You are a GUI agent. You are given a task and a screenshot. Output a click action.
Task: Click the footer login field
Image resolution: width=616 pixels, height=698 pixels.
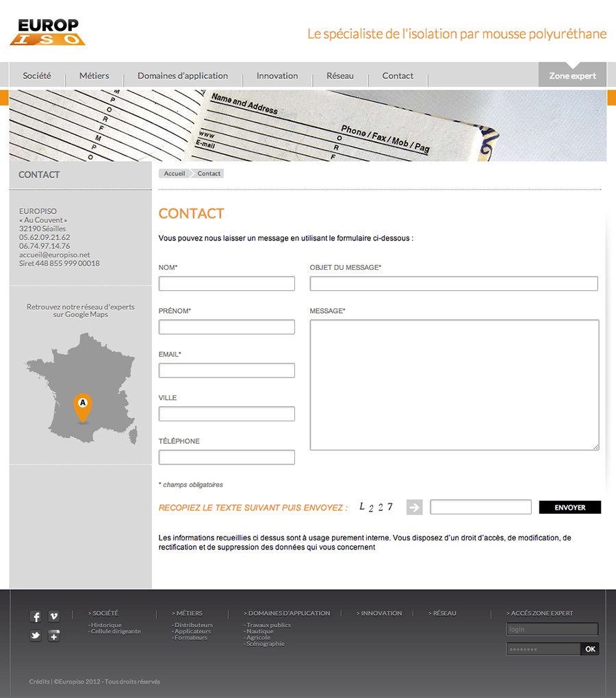point(552,629)
